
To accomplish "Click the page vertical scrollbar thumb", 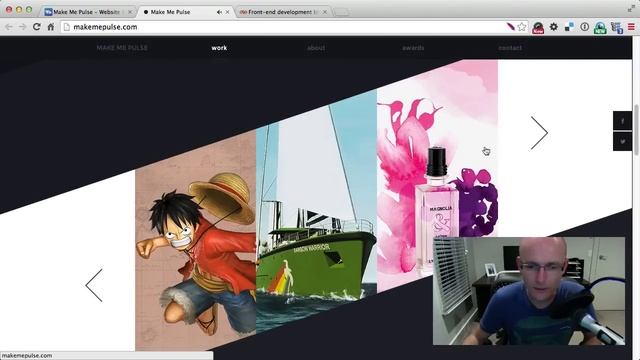I will 636,130.
